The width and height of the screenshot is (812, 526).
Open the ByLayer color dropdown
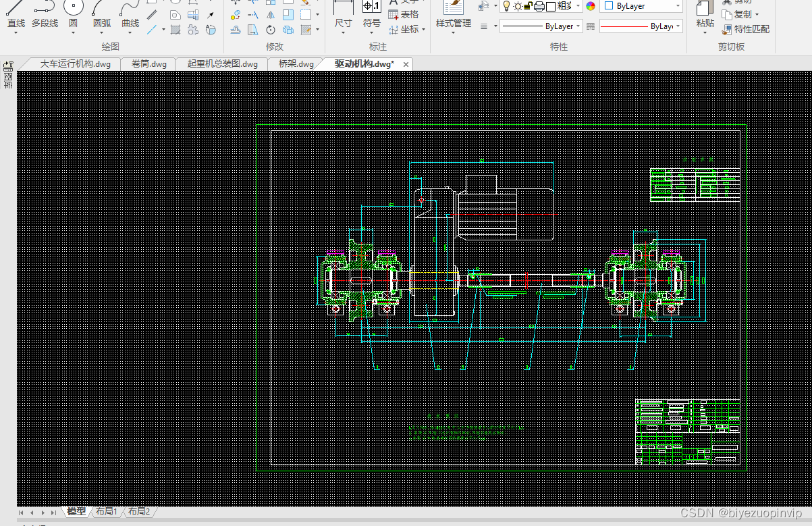click(641, 6)
